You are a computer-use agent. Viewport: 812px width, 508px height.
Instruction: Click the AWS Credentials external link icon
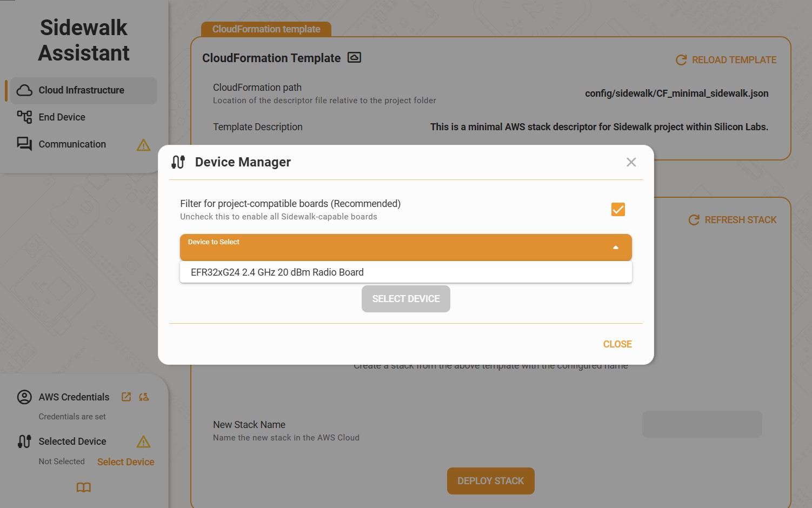pos(127,397)
